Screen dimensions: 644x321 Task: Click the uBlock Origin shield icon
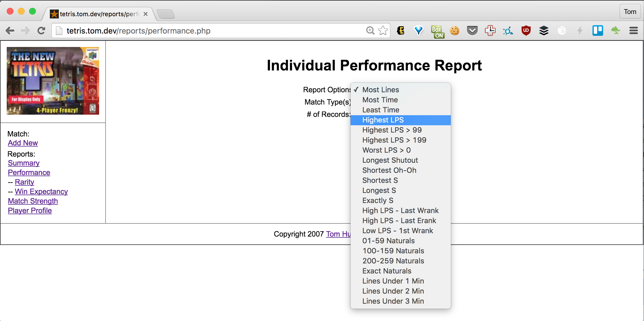[526, 30]
